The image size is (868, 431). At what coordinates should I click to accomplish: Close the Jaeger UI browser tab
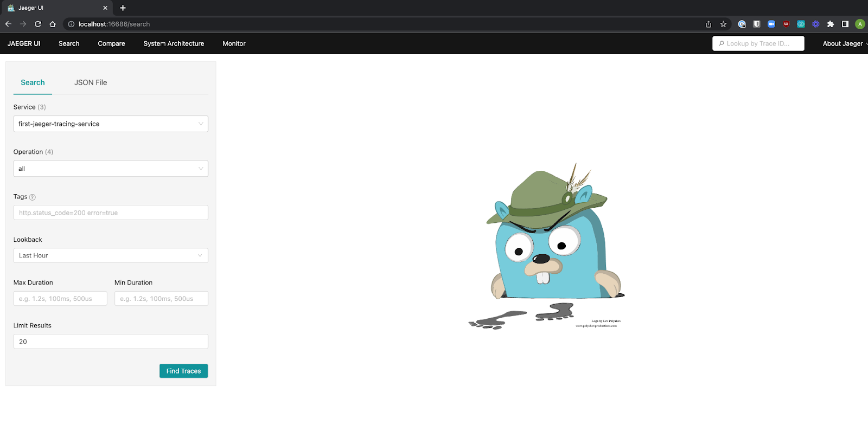[105, 8]
